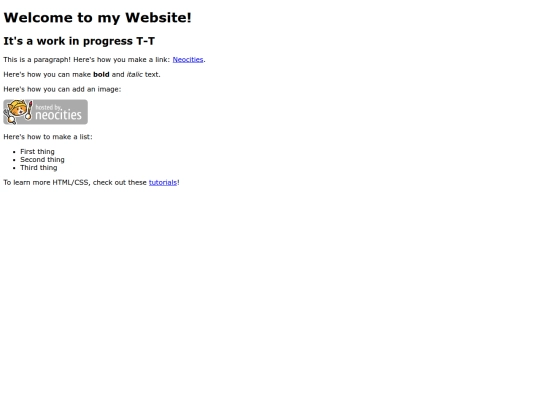Image resolution: width=540 pixels, height=405 pixels.
Task: Click the 'Third thing' list item
Action: (x=39, y=168)
